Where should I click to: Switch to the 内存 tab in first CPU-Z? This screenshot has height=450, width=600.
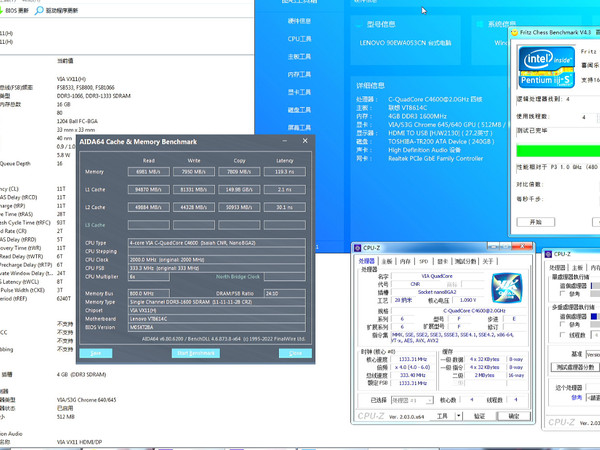click(405, 261)
